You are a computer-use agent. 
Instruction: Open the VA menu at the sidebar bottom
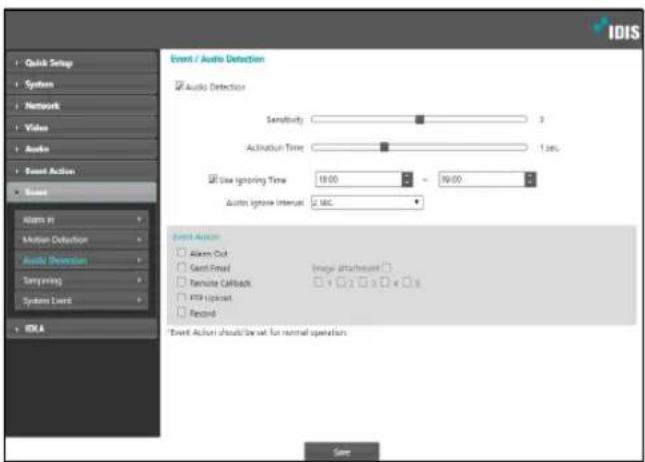coord(81,329)
